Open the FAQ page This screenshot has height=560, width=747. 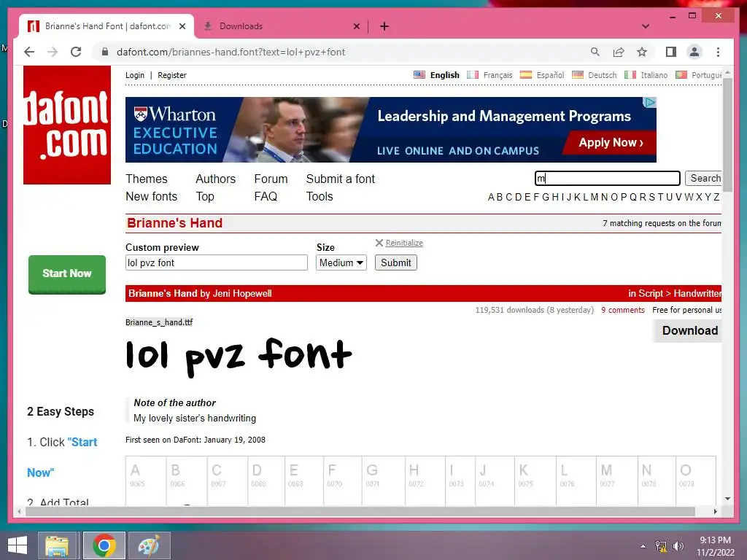[x=266, y=197]
